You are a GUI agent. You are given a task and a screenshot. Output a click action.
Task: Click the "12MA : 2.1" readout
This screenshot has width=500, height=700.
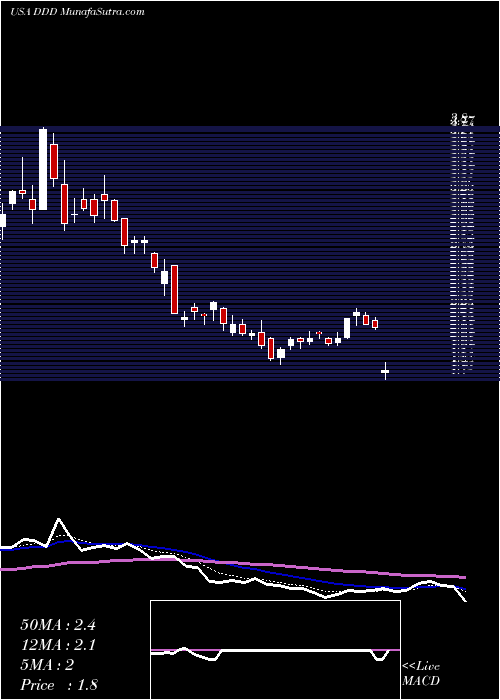[58, 645]
